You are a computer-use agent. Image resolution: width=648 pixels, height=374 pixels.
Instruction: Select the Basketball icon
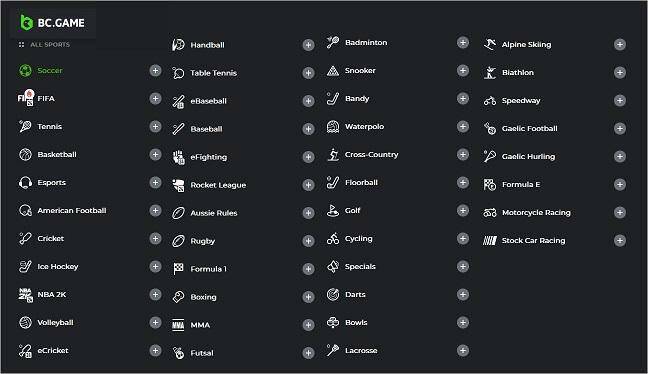tap(25, 155)
